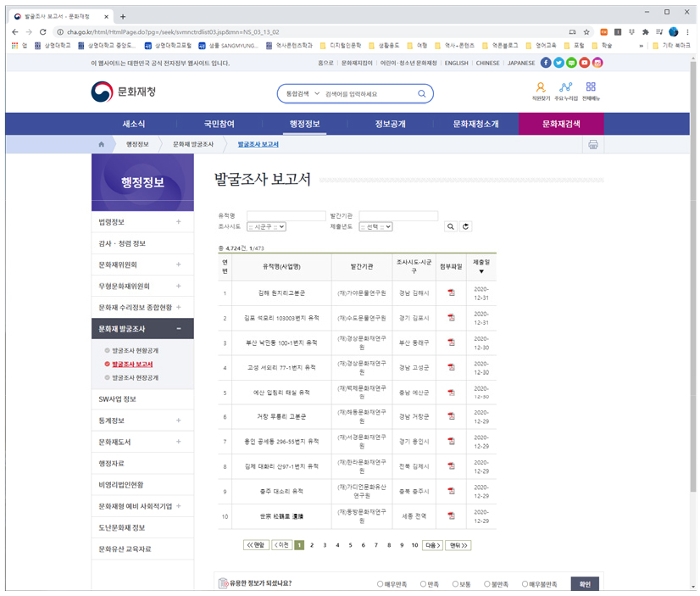The image size is (700, 596).
Task: Go to home via breadcrumb house icon
Action: click(x=102, y=144)
